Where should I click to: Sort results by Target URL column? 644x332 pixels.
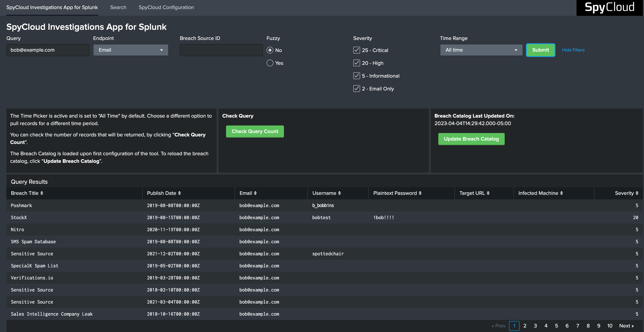point(474,193)
